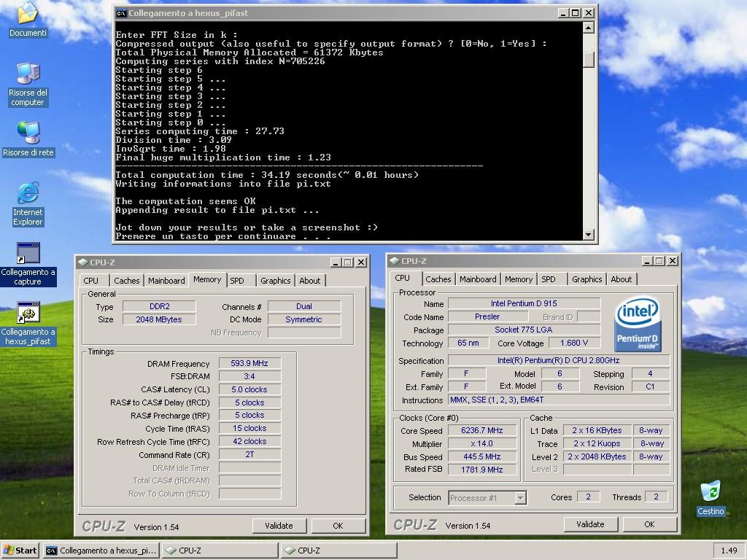Click the FSB:DRAM 3:4 value
Screen dimensions: 747x560
pos(249,376)
